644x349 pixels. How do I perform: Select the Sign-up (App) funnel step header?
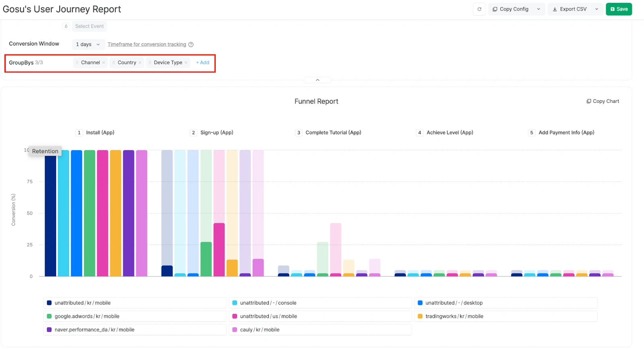point(217,133)
